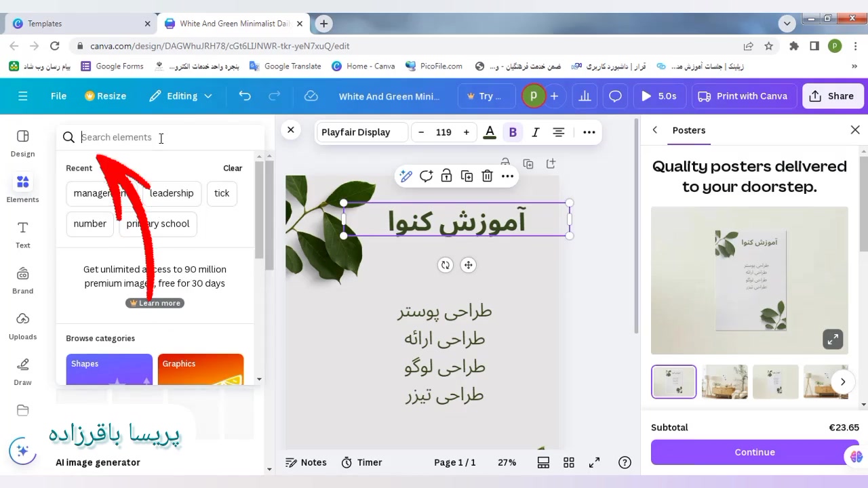868x488 pixels.
Task: Close the Posters print panel
Action: pyautogui.click(x=855, y=130)
